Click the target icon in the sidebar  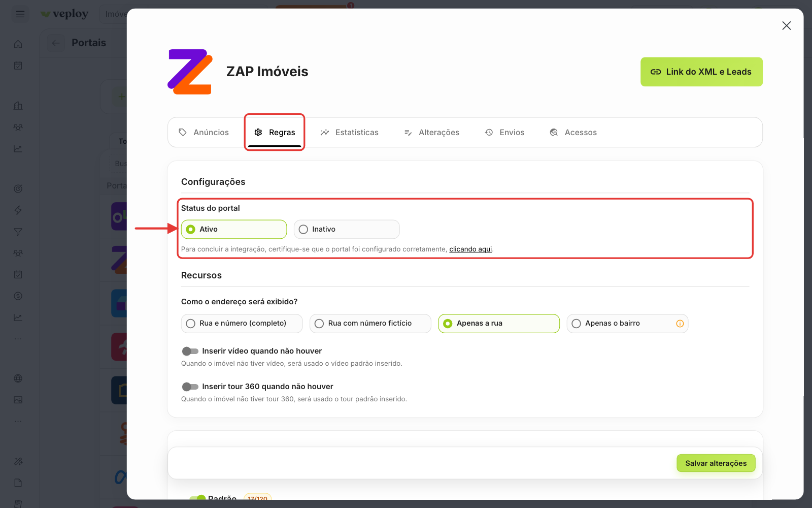(x=18, y=189)
